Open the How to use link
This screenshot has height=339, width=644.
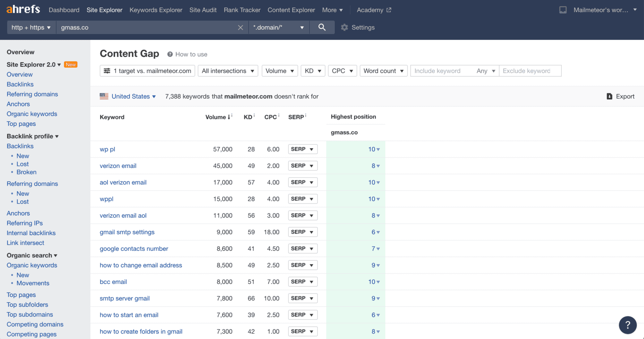pos(191,54)
